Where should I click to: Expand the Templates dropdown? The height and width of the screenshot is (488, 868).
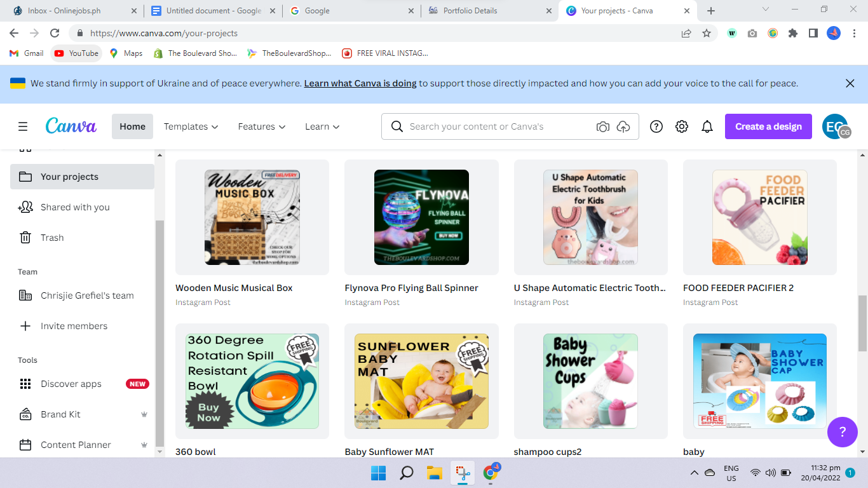[x=191, y=126]
